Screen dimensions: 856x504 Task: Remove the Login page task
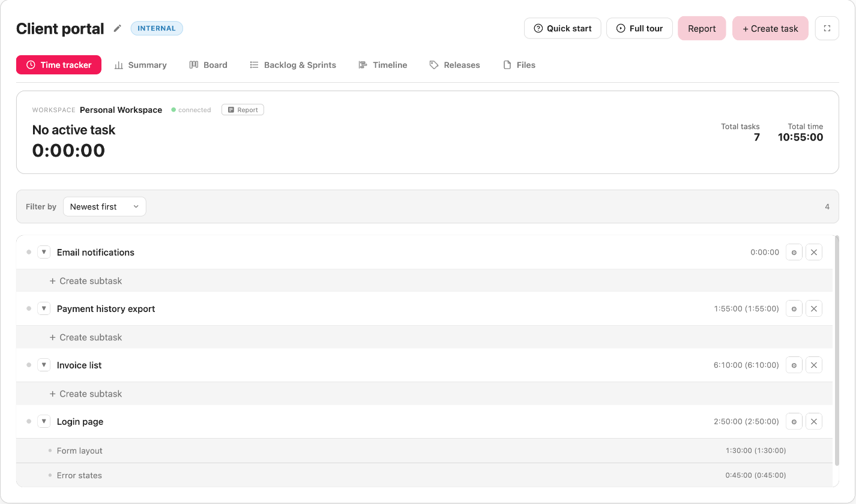tap(814, 422)
